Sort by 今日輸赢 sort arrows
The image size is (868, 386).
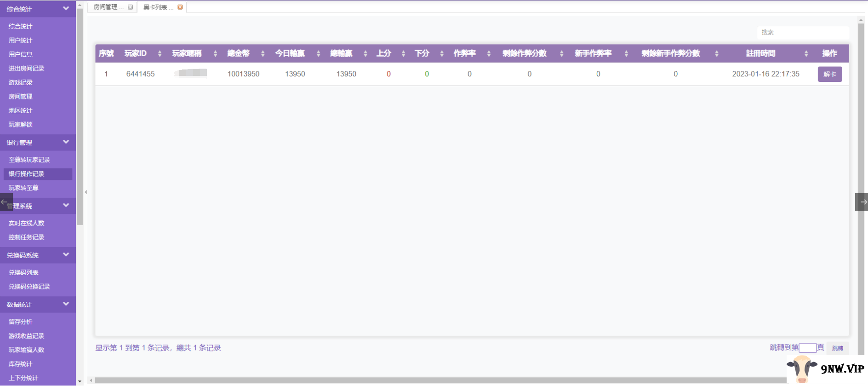(x=318, y=54)
